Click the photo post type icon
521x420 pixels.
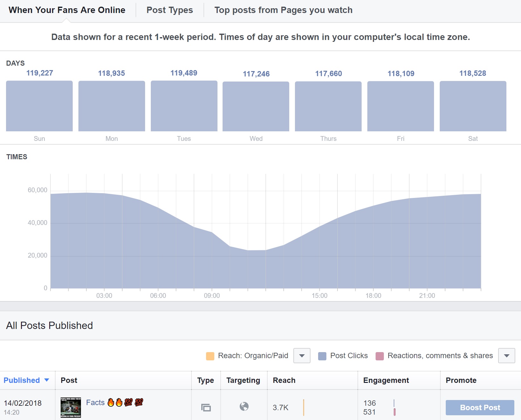pyautogui.click(x=206, y=407)
